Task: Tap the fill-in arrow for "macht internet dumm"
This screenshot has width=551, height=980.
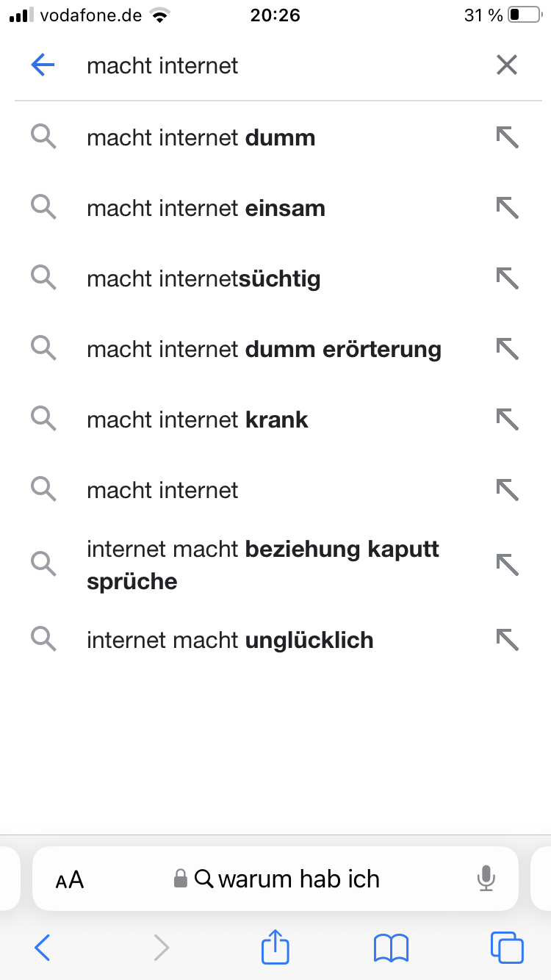Action: tap(507, 137)
